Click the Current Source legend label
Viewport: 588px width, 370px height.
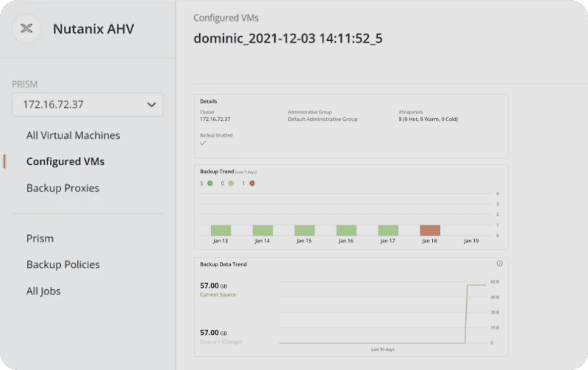coord(218,294)
